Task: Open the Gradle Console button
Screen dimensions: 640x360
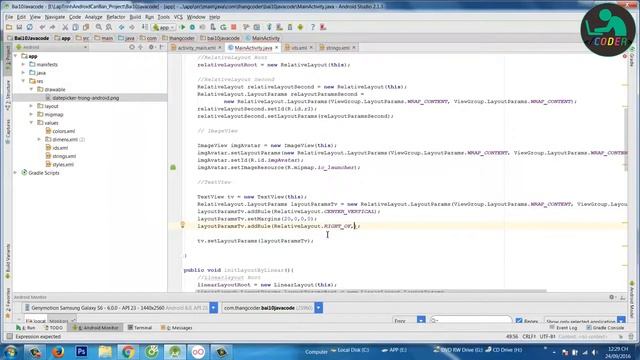Action: (x=605, y=328)
